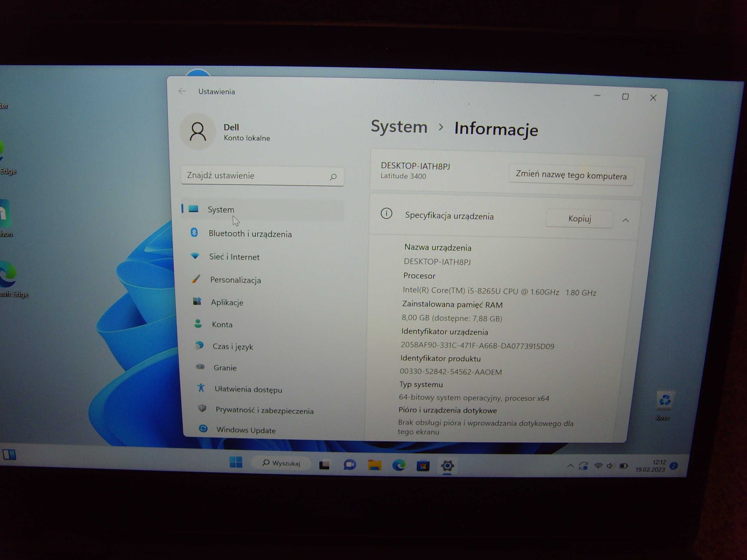Minimize the Ustawienia window
Image resolution: width=747 pixels, height=560 pixels.
[x=597, y=96]
